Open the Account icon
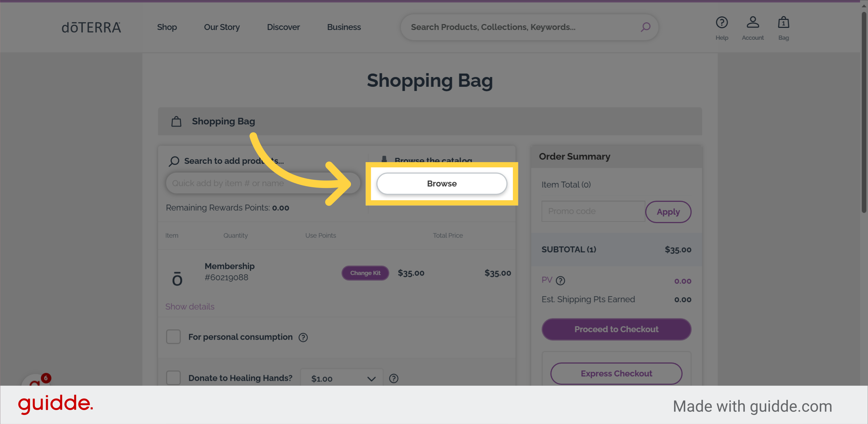Viewport: 868px width, 424px height. tap(753, 22)
